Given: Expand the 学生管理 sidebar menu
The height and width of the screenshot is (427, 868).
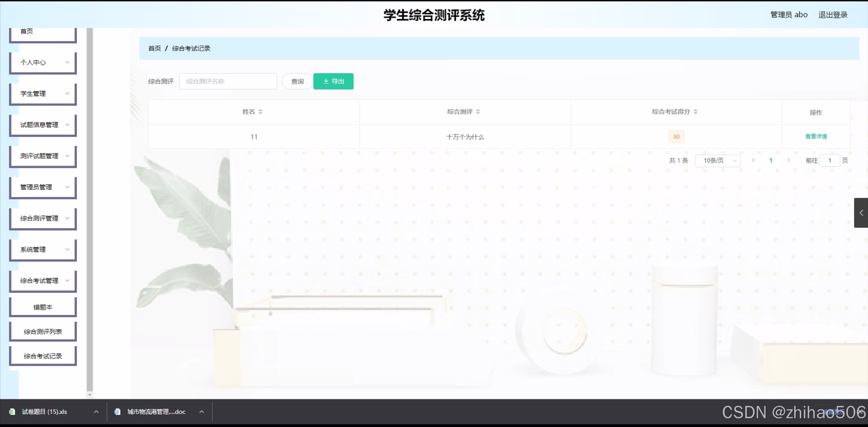Looking at the screenshot, I should coord(43,94).
